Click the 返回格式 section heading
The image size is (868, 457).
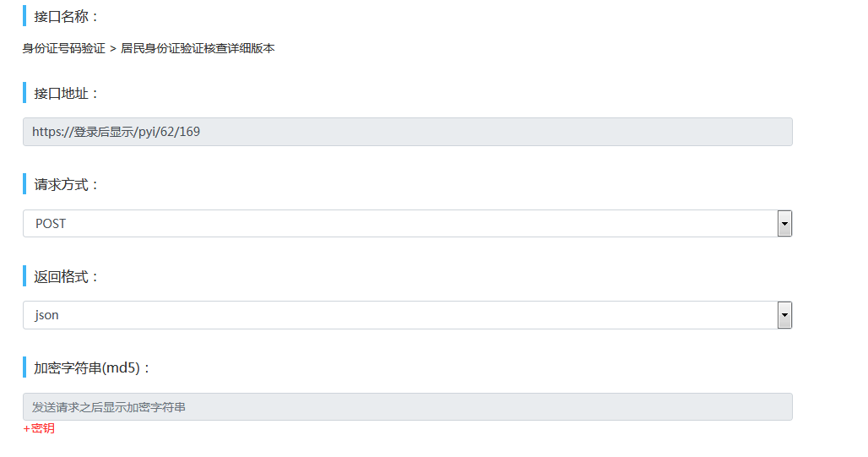coord(67,276)
